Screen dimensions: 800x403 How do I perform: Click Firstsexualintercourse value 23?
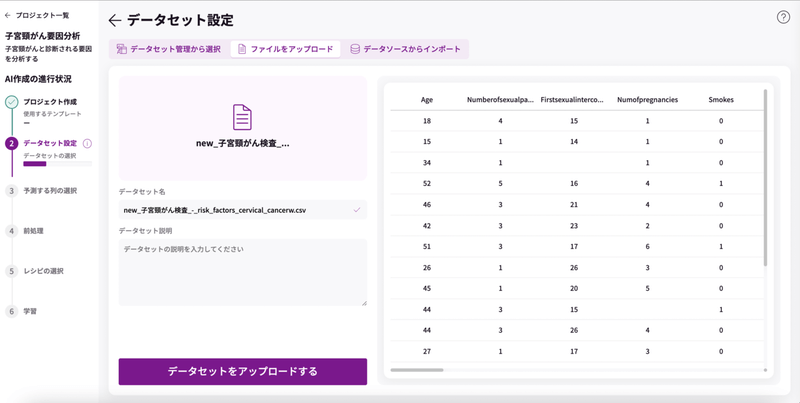coord(574,225)
